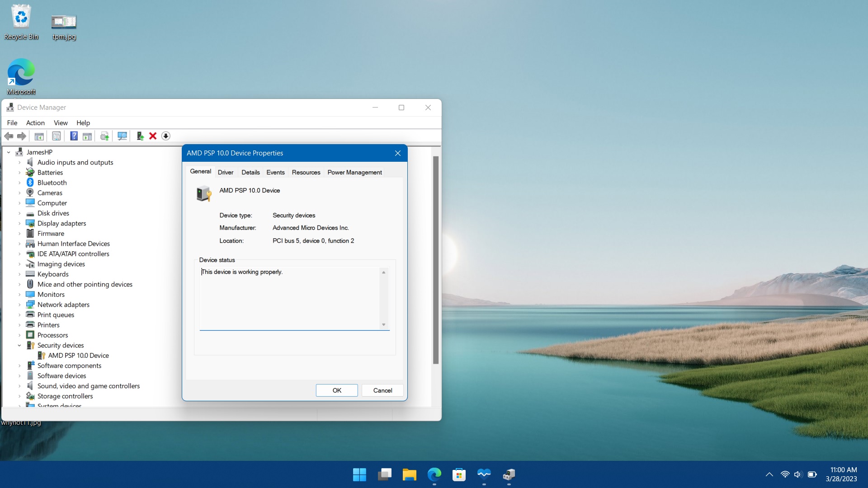Click the Cancel button
This screenshot has height=488, width=868.
382,390
